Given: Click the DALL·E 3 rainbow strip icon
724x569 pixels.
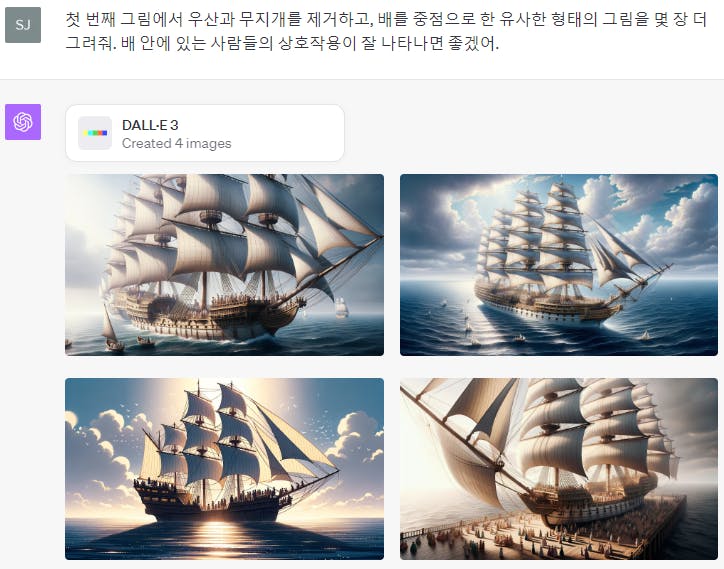Looking at the screenshot, I should tap(95, 133).
